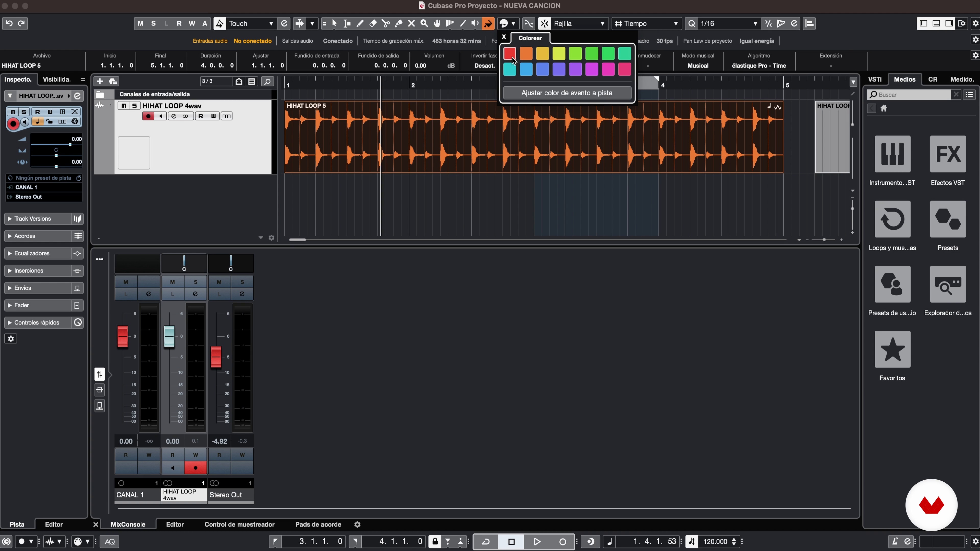Pick the red color swatch
The height and width of the screenshot is (551, 980).
click(x=509, y=53)
